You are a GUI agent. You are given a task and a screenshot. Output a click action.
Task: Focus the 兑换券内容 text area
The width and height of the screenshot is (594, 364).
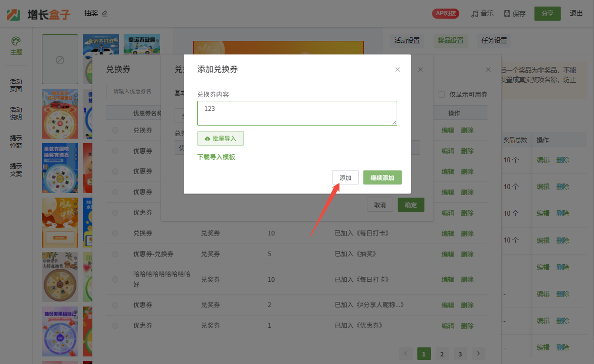coord(297,113)
